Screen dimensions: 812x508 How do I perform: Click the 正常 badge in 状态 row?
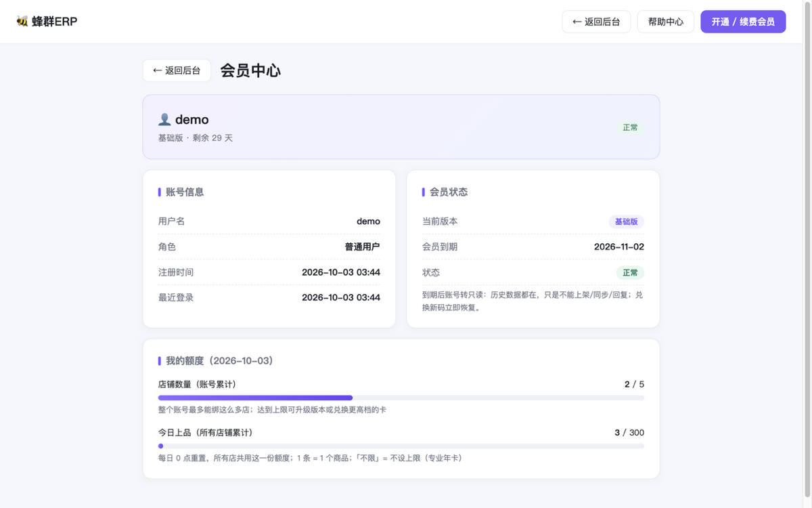pyautogui.click(x=630, y=272)
